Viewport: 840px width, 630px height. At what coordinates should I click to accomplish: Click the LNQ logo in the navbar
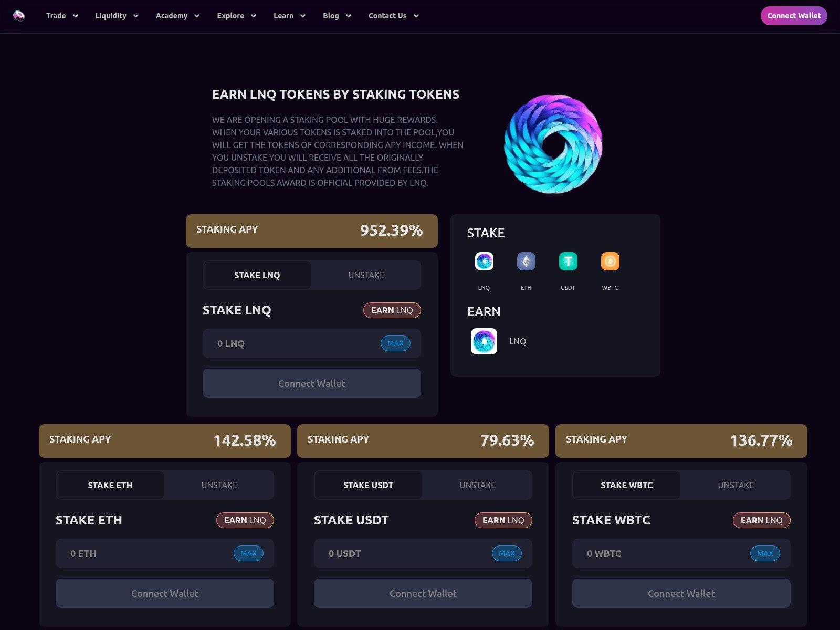pos(19,16)
